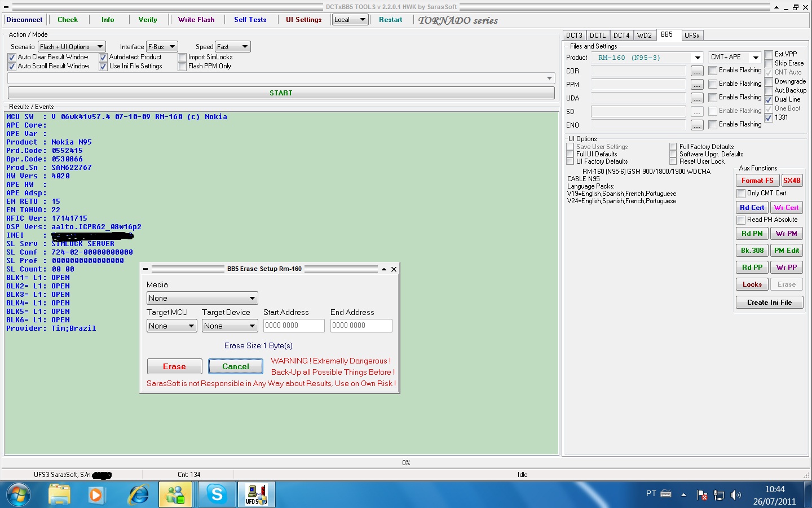Image resolution: width=812 pixels, height=508 pixels.
Task: Enable the Import SimLocks checkbox
Action: [x=182, y=58]
